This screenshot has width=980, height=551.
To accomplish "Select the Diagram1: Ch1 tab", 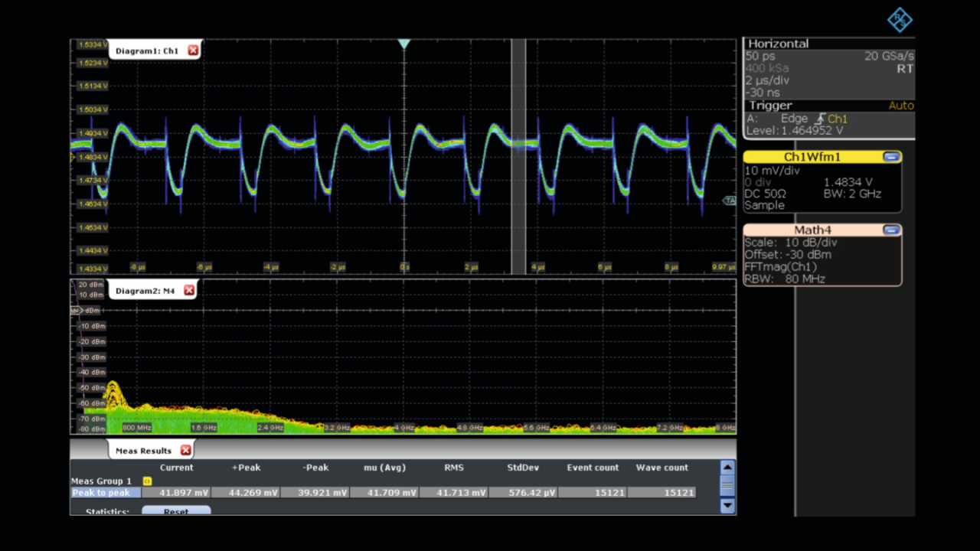I will tap(147, 51).
